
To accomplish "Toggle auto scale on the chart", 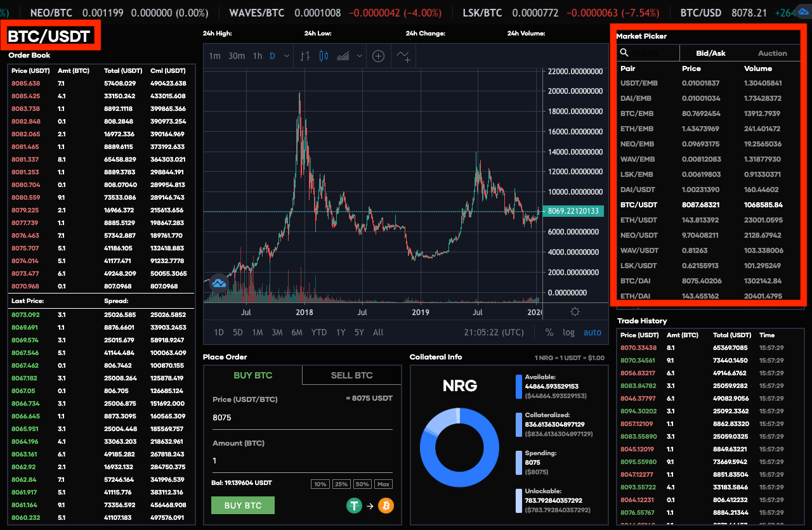I will [593, 332].
